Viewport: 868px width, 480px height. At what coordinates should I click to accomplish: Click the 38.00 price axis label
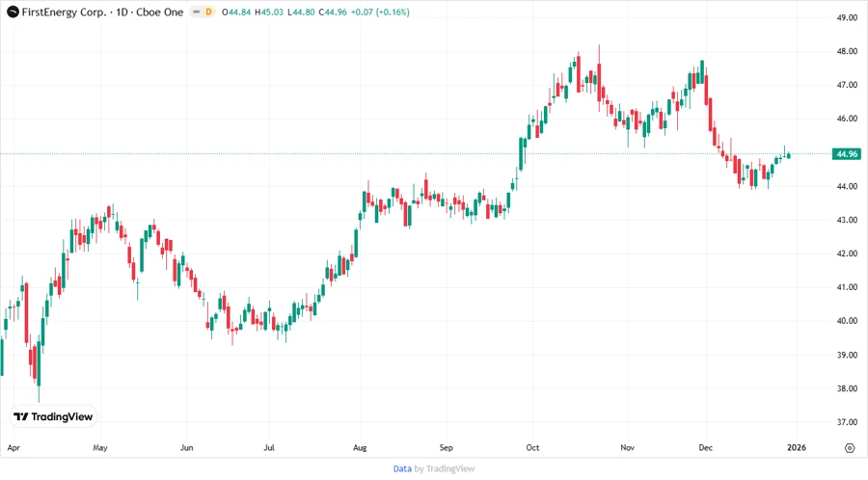pos(847,388)
